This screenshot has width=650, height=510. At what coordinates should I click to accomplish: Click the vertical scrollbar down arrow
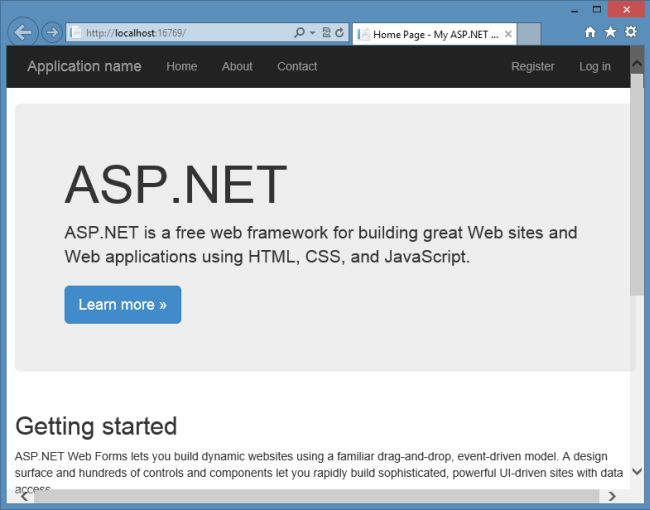[x=637, y=471]
